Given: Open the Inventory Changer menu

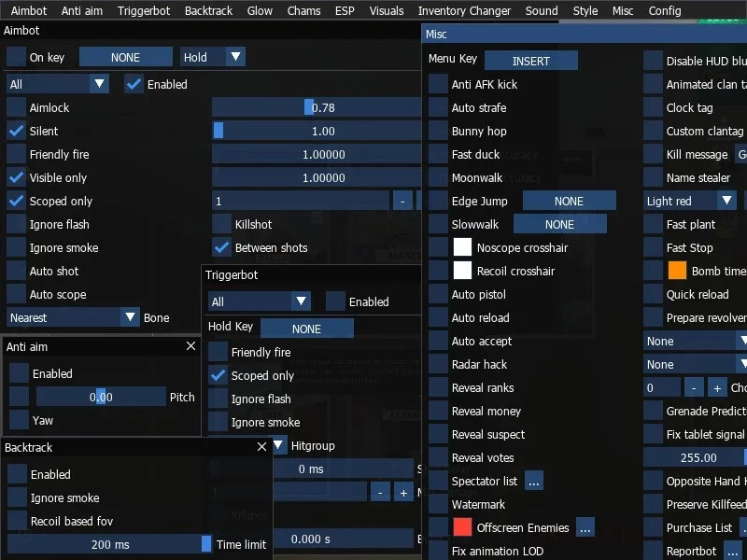Looking at the screenshot, I should (x=464, y=10).
